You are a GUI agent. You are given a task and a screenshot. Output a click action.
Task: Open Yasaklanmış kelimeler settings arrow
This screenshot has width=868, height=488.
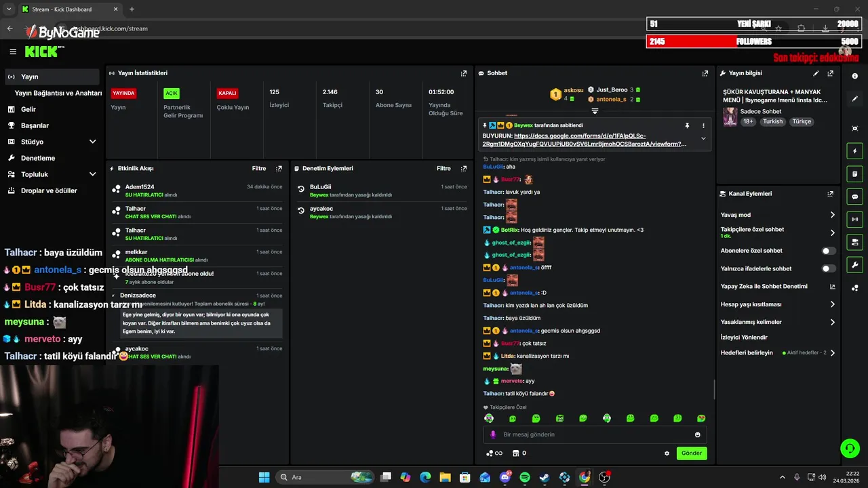tap(833, 322)
